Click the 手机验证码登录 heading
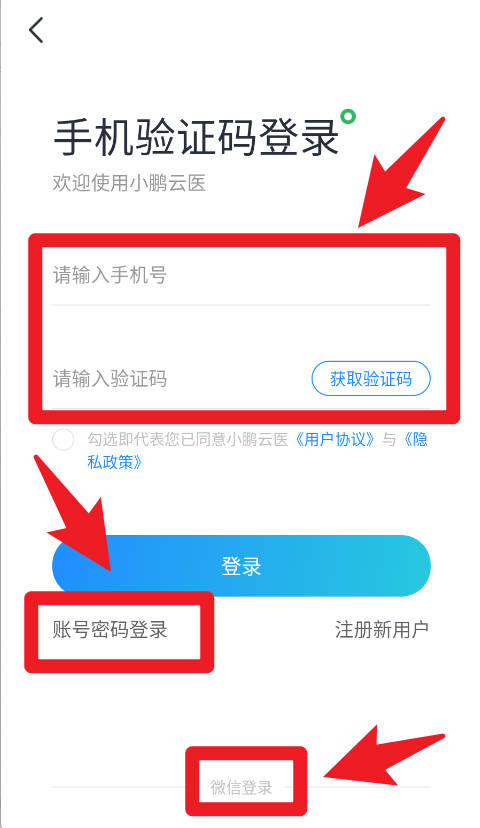 (196, 138)
